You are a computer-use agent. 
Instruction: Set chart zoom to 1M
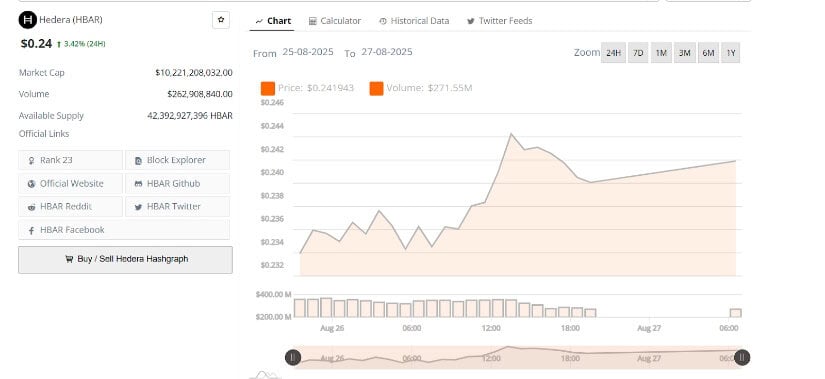click(x=661, y=53)
